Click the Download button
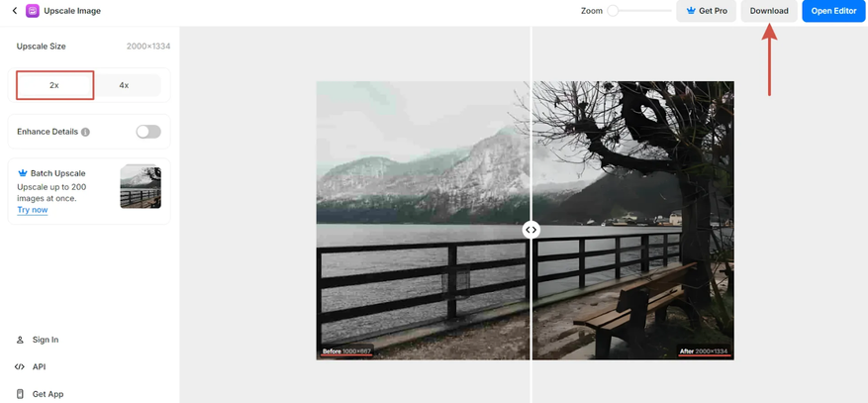 click(x=769, y=11)
